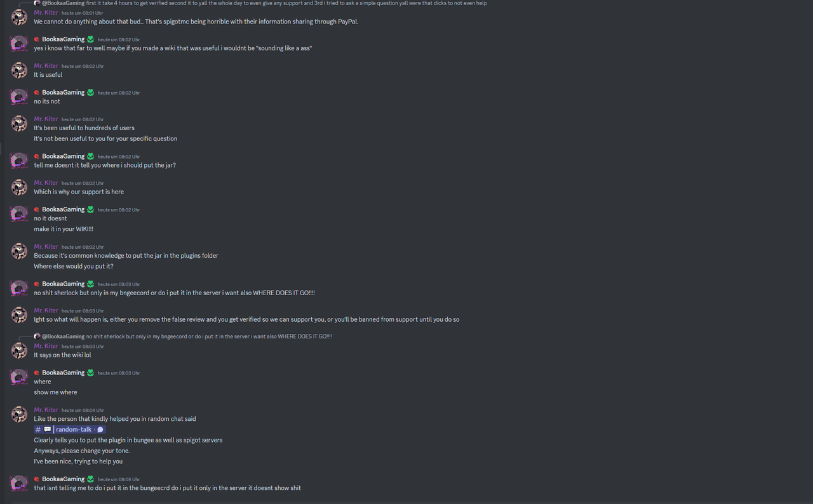Click Mr. Kiter's name above "Which is why our support"
Screen dimensions: 813x504
click(46, 183)
